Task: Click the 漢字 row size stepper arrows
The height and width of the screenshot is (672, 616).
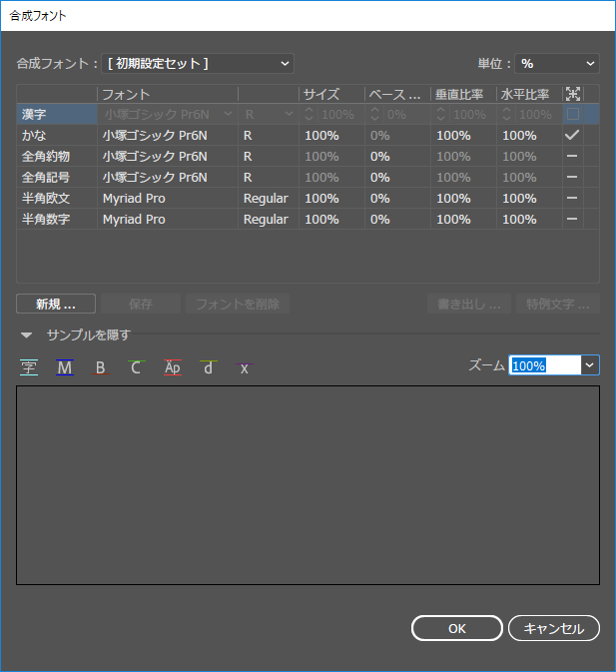Action: [308, 114]
